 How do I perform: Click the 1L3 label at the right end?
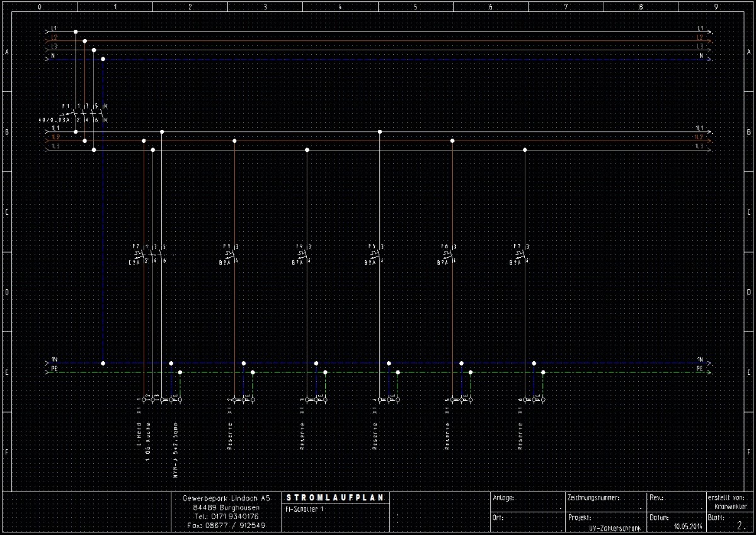click(x=699, y=146)
